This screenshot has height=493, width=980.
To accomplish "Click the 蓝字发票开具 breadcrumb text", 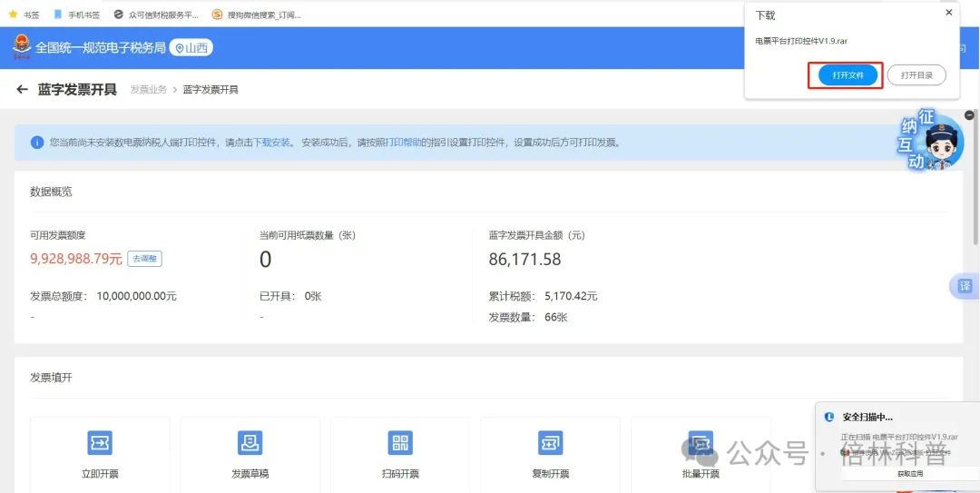I will pos(211,90).
